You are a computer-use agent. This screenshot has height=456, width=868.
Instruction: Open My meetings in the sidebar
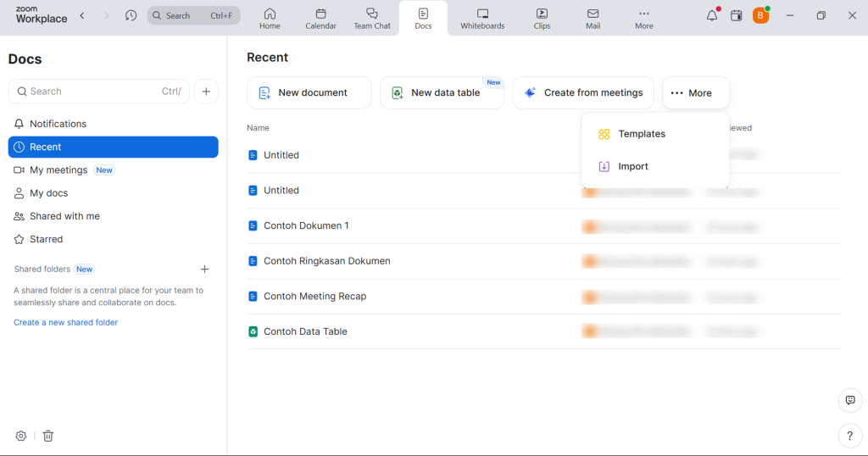[x=113, y=170]
